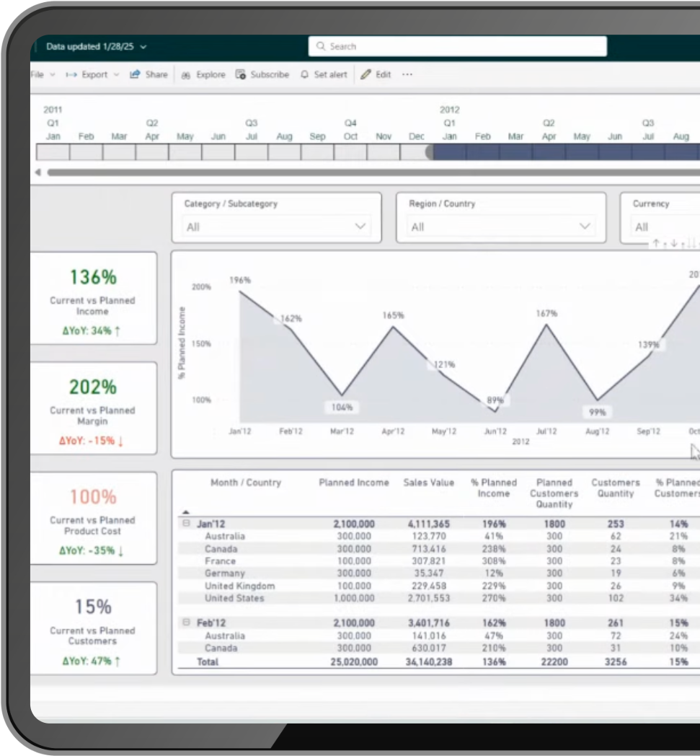Click the Edit pencil icon
Image resolution: width=700 pixels, height=756 pixels.
[x=365, y=74]
